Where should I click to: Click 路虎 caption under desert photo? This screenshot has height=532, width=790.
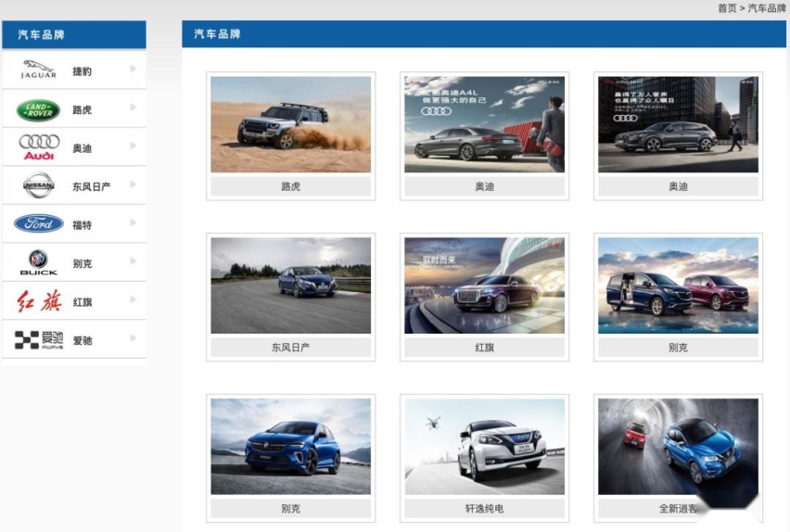pos(291,186)
